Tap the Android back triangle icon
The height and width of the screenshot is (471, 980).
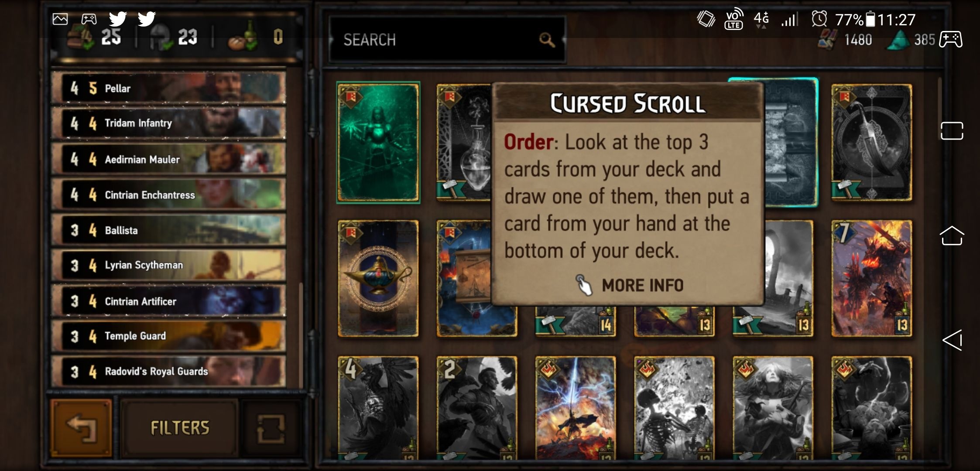coord(952,340)
